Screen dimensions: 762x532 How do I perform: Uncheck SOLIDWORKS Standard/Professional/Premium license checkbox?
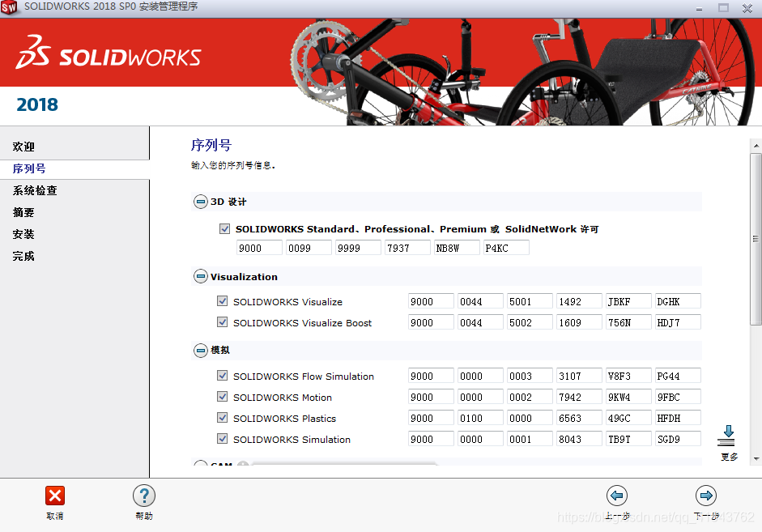click(224, 228)
